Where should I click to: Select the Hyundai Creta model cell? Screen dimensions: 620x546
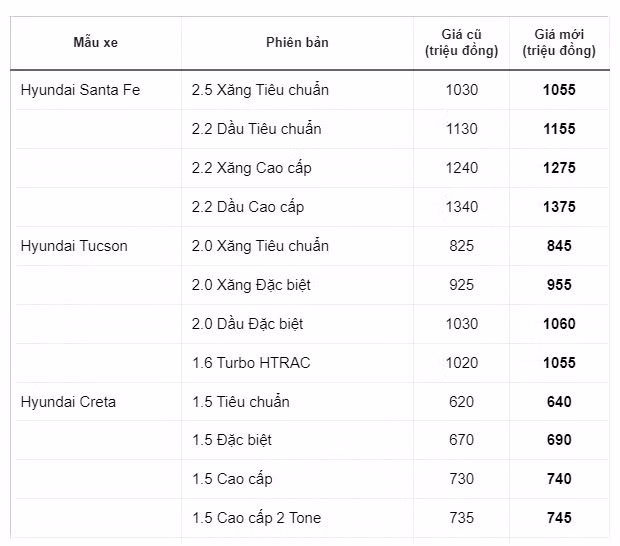(x=68, y=402)
